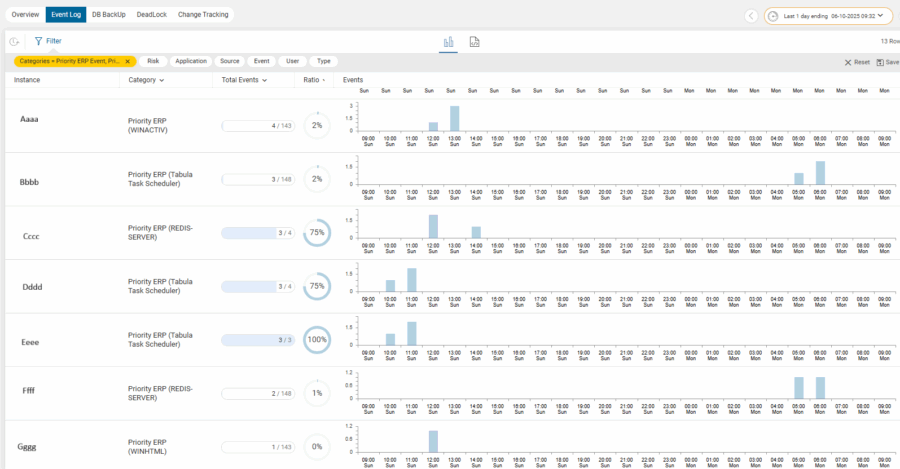Screen dimensions: 900x469
Task: Click the Save filter icon
Action: (x=885, y=62)
